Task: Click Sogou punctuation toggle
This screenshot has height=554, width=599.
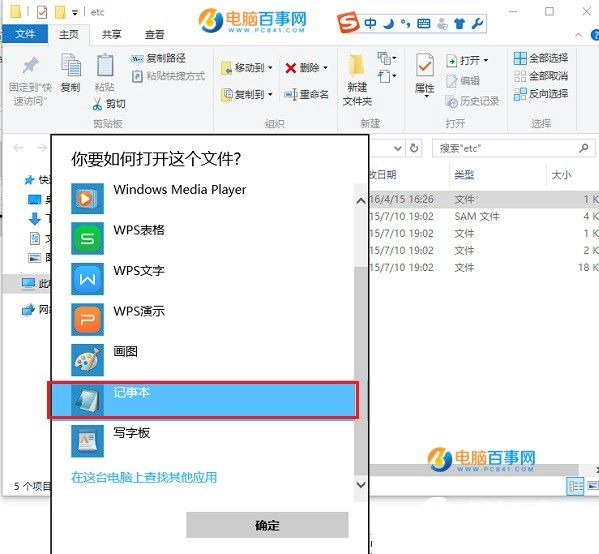Action: 405,24
